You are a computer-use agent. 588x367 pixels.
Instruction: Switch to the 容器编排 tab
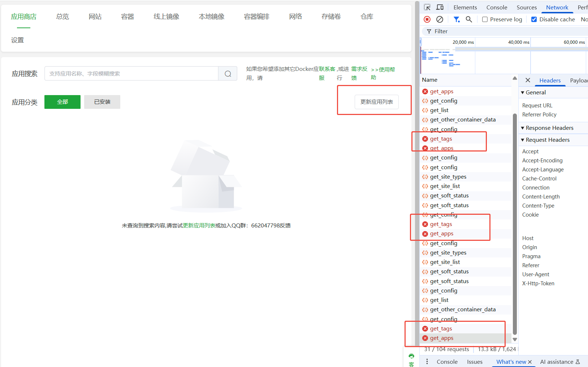tap(257, 17)
